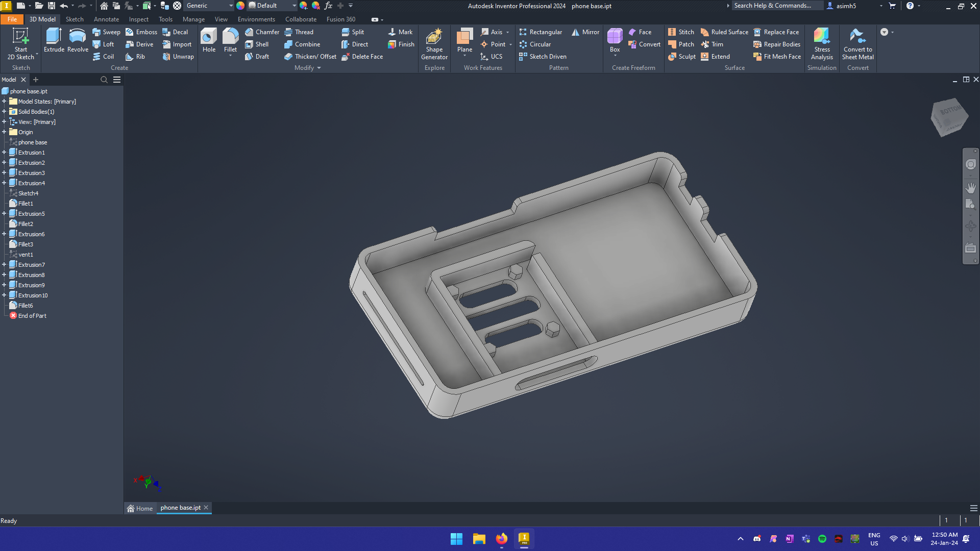Expand Solid Bodies(1) node
This screenshot has width=980, height=551.
[4, 112]
